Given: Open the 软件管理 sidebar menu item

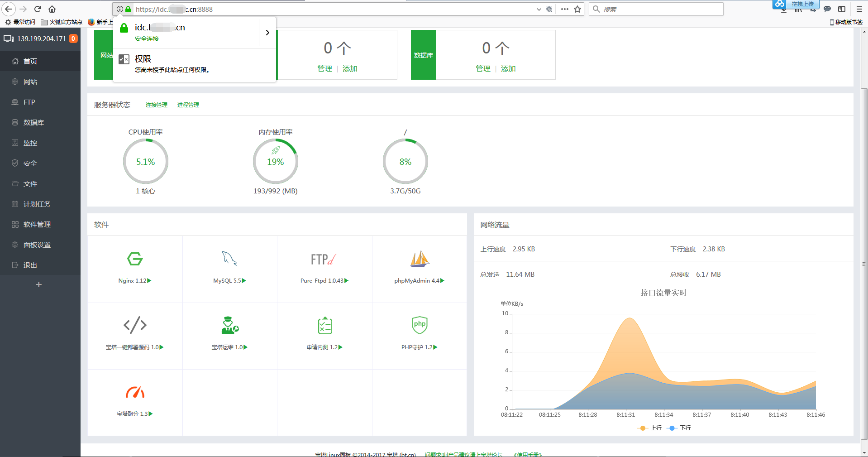Looking at the screenshot, I should click(x=40, y=224).
